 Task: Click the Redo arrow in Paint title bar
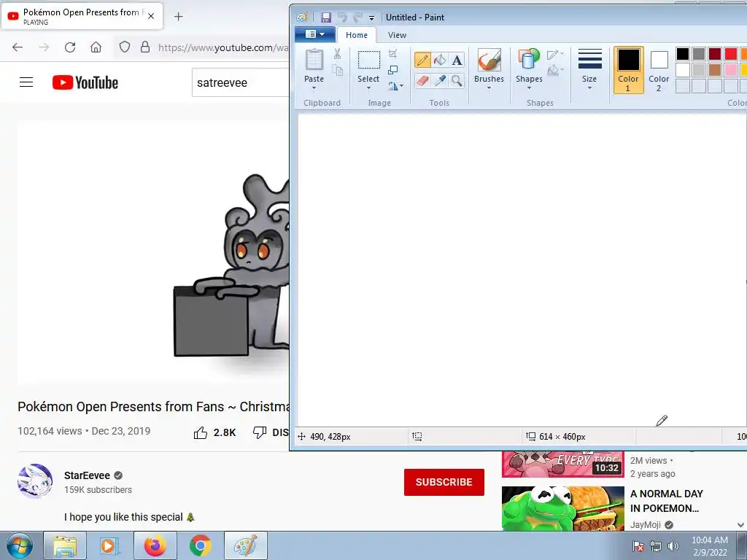tap(357, 17)
